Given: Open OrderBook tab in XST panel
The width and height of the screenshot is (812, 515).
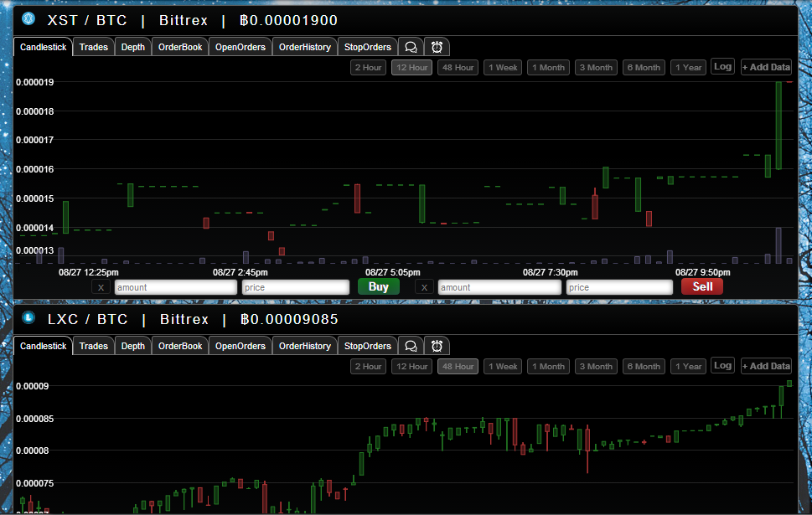Looking at the screenshot, I should click(180, 47).
